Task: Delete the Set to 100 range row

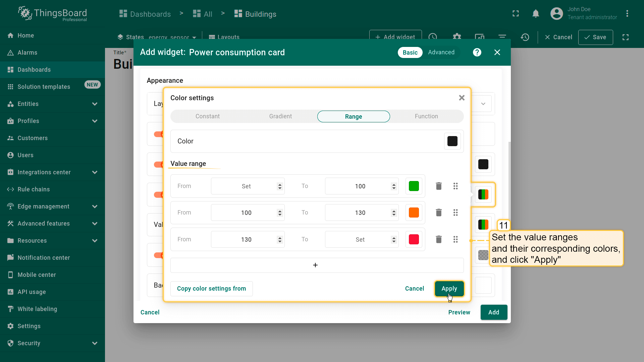Action: coord(438,186)
